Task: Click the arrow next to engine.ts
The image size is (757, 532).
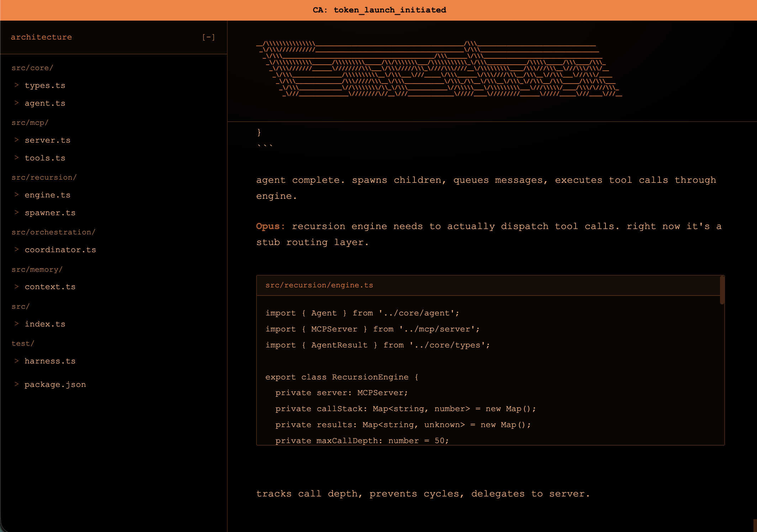Action: [16, 195]
